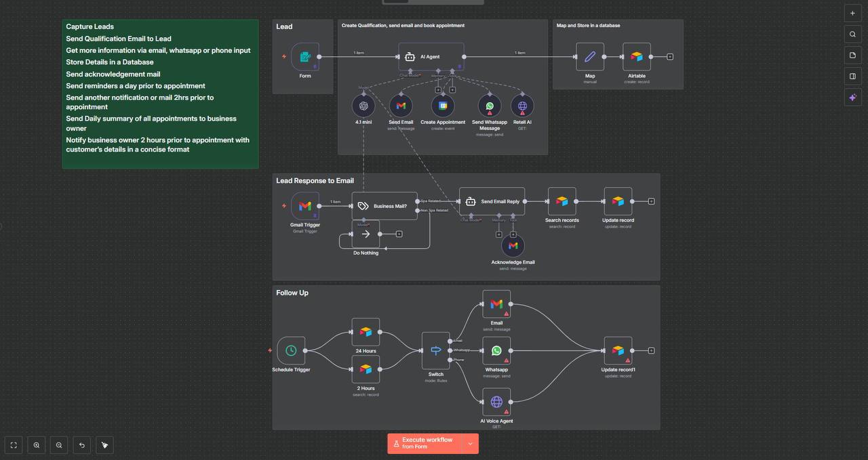Click the add node plus in sidebar

point(852,13)
